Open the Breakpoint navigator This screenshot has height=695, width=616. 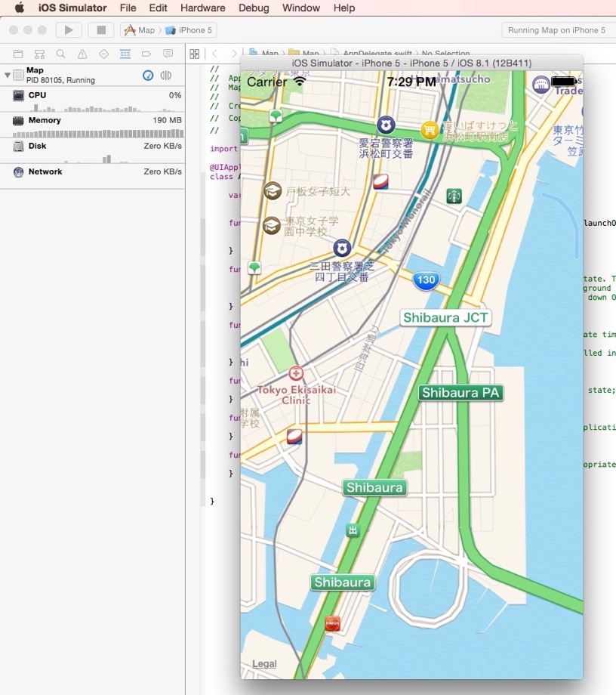tap(146, 54)
